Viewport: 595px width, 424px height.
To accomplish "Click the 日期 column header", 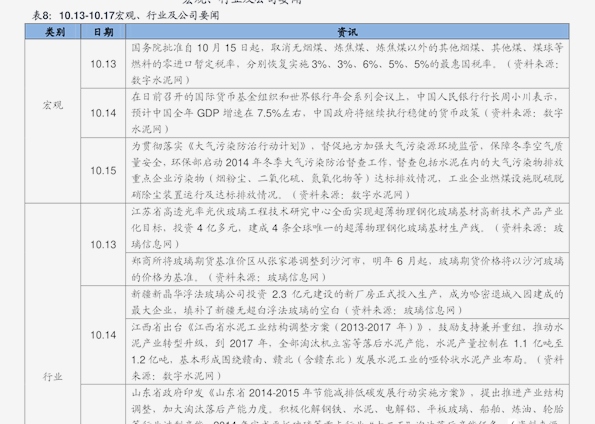I will click(x=103, y=32).
